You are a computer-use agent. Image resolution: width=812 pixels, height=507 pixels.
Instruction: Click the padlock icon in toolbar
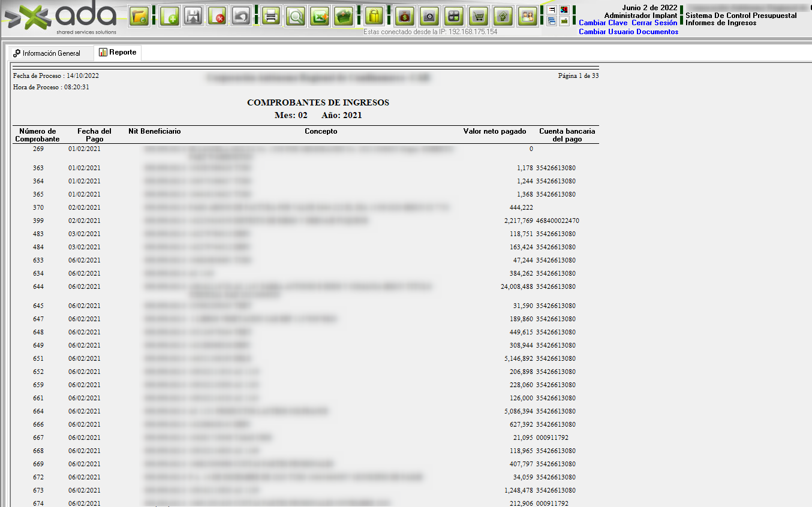click(374, 16)
